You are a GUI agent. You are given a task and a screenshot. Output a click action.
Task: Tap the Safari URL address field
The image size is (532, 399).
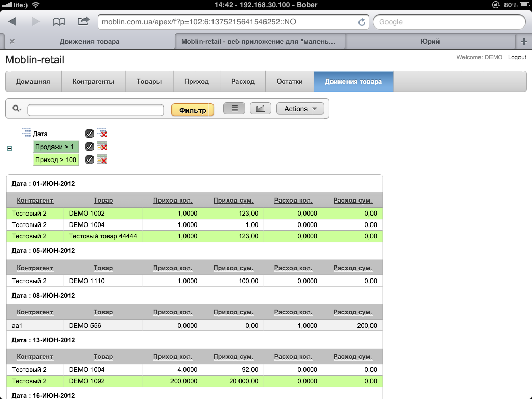(228, 22)
